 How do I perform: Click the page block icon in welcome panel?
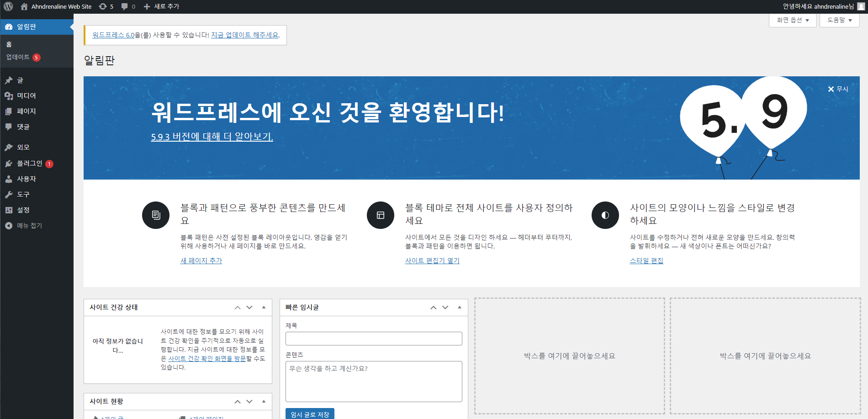coord(156,215)
